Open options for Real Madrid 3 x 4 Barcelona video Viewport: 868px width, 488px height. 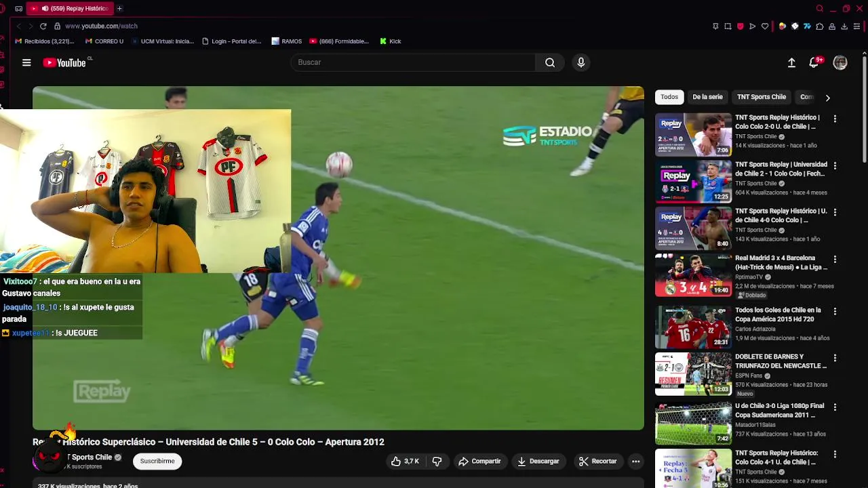(835, 259)
